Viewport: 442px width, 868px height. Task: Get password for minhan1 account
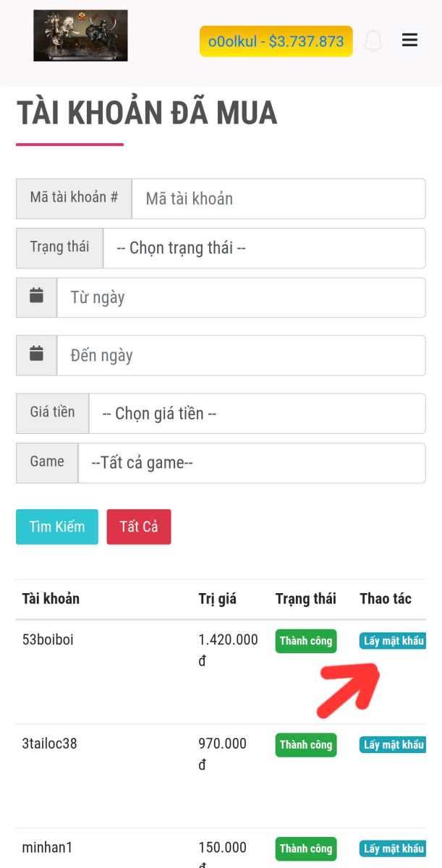(x=393, y=848)
